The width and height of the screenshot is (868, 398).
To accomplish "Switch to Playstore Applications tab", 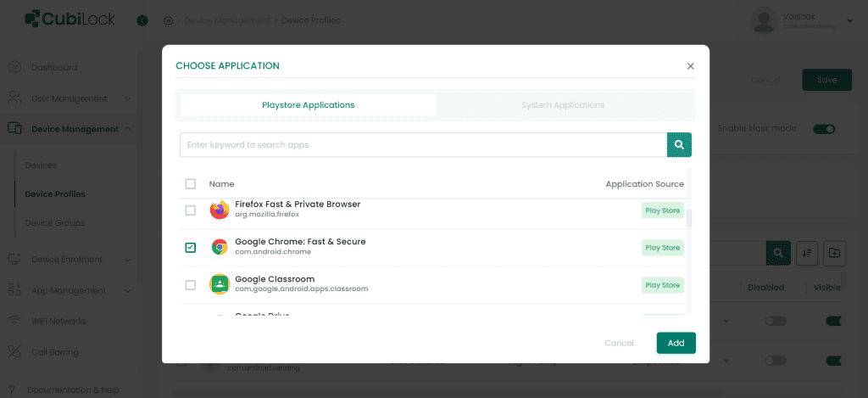I will [309, 104].
